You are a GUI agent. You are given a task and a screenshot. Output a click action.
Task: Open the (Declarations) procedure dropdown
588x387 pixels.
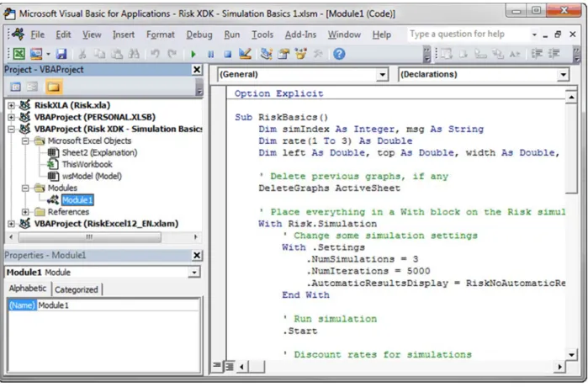pyautogui.click(x=563, y=74)
